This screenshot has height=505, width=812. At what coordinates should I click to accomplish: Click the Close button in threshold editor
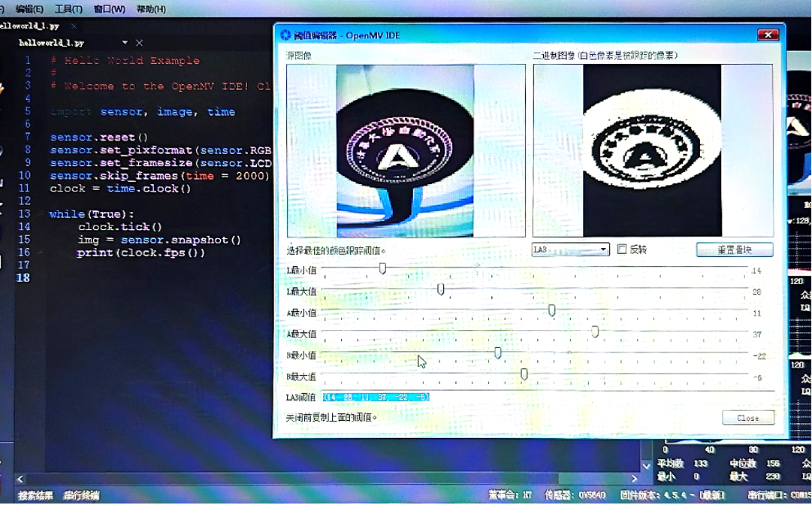coord(748,418)
